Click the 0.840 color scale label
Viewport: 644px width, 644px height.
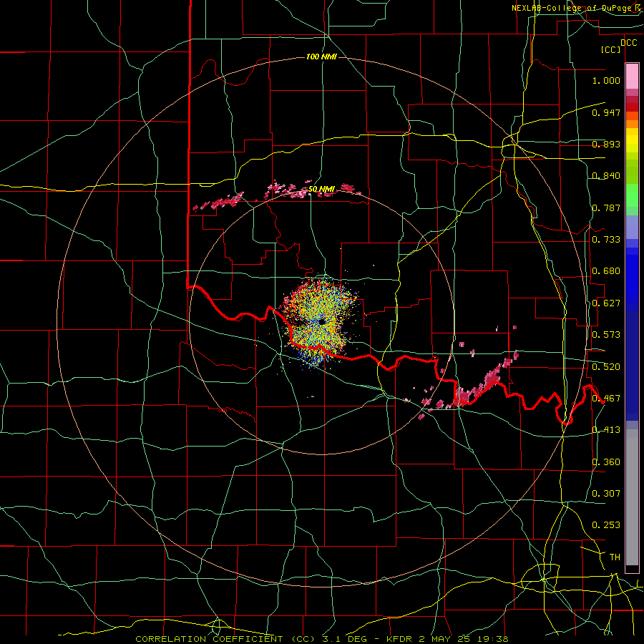[x=606, y=176]
